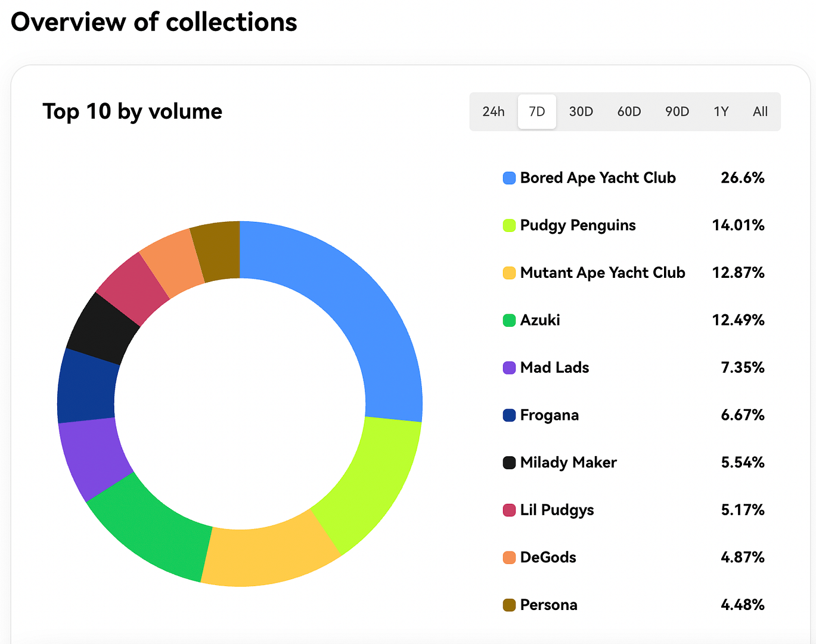The width and height of the screenshot is (816, 644).
Task: Click the DeGods collection name
Action: 548,558
